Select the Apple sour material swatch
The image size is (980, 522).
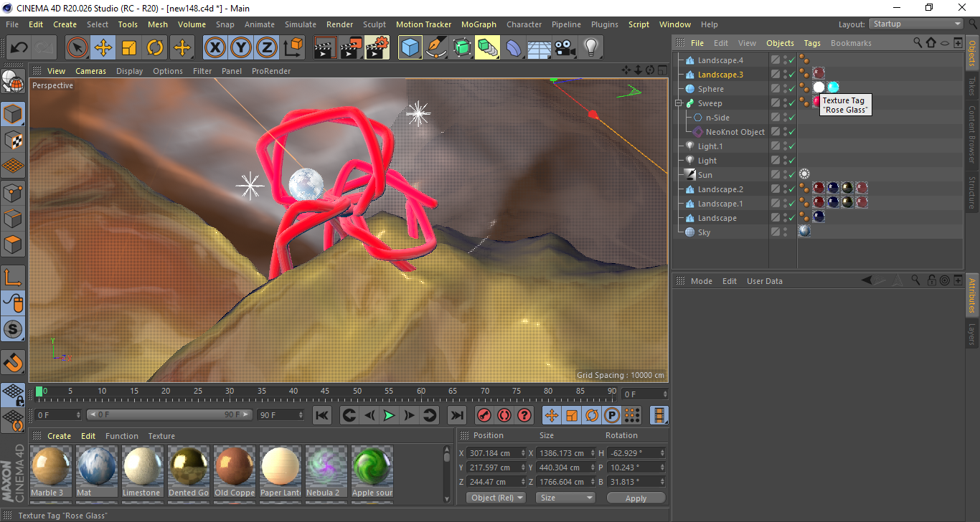click(372, 472)
